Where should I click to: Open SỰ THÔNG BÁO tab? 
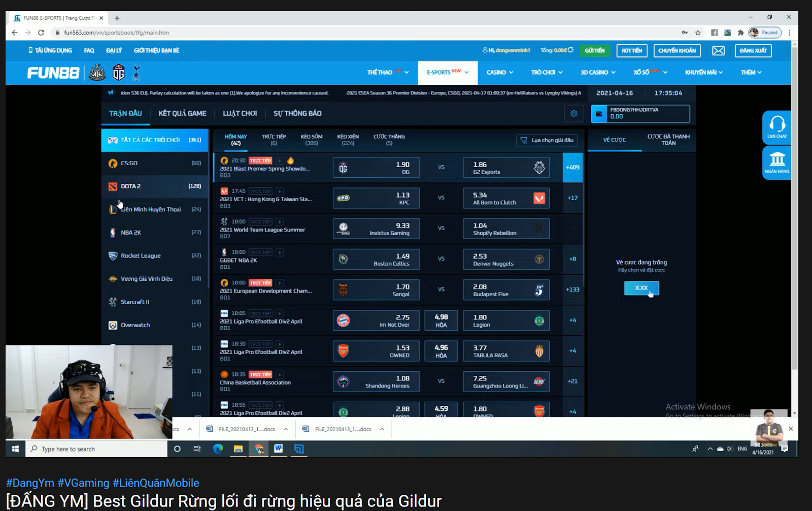click(x=297, y=113)
